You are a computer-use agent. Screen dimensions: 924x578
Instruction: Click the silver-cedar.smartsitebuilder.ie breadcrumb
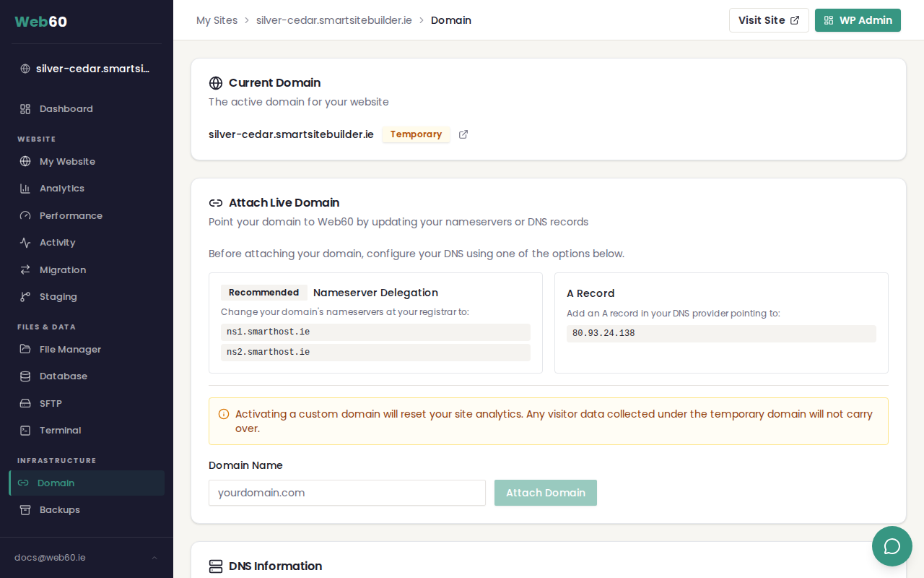click(x=334, y=20)
